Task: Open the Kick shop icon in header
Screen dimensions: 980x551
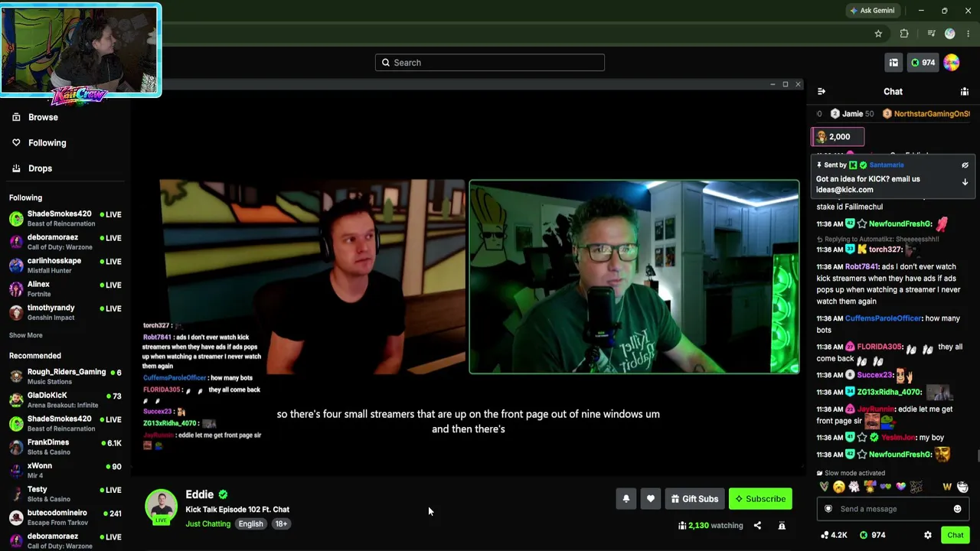Action: tap(893, 63)
